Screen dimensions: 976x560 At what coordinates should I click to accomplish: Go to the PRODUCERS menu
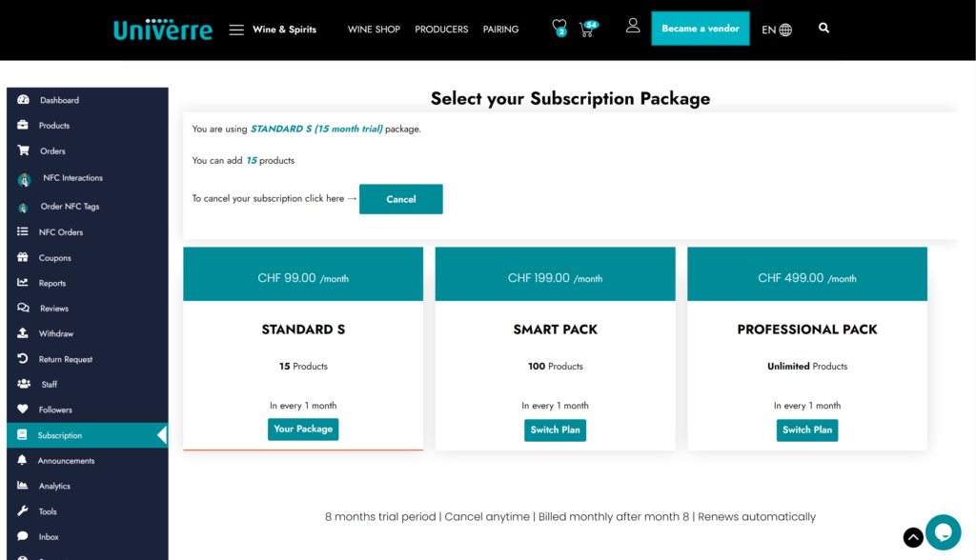click(x=441, y=30)
